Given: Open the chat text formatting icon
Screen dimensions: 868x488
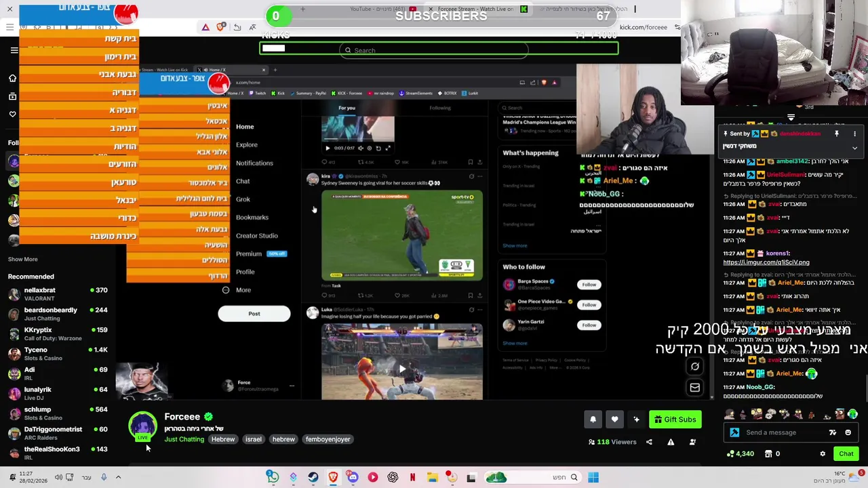Looking at the screenshot, I should (x=833, y=432).
